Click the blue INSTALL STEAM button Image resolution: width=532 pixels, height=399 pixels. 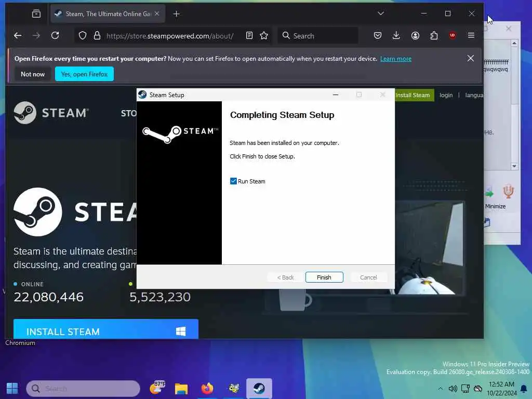pos(106,329)
